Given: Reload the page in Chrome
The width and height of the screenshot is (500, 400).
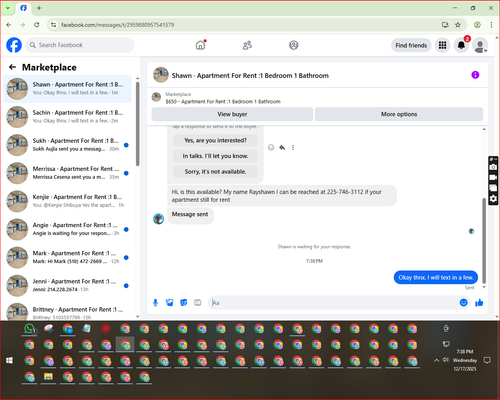Looking at the screenshot, I should 37,25.
